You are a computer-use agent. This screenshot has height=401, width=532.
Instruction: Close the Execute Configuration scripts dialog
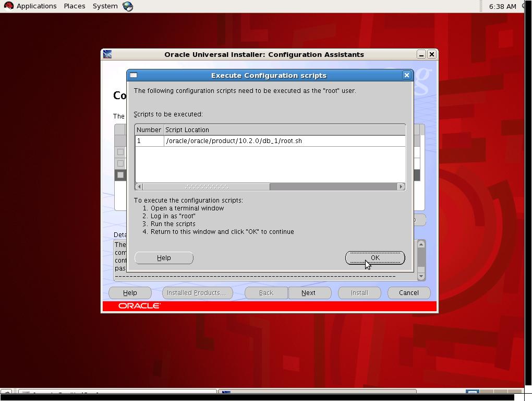[406, 75]
